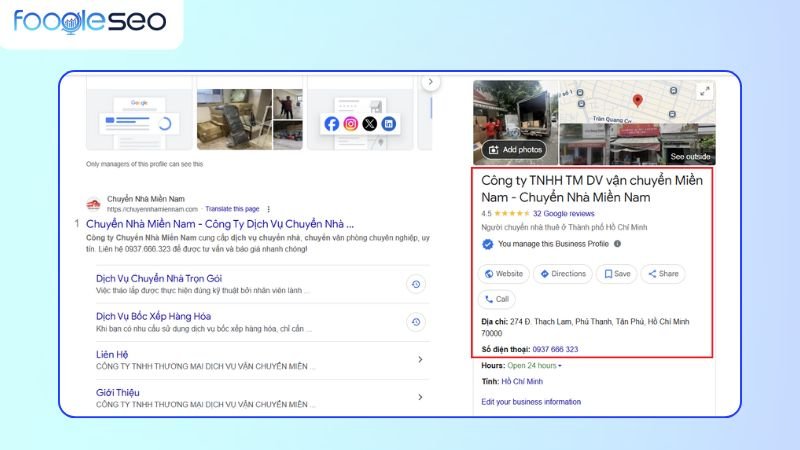Click the Share button
Screen dimensions: 800x450
pyautogui.click(x=662, y=273)
